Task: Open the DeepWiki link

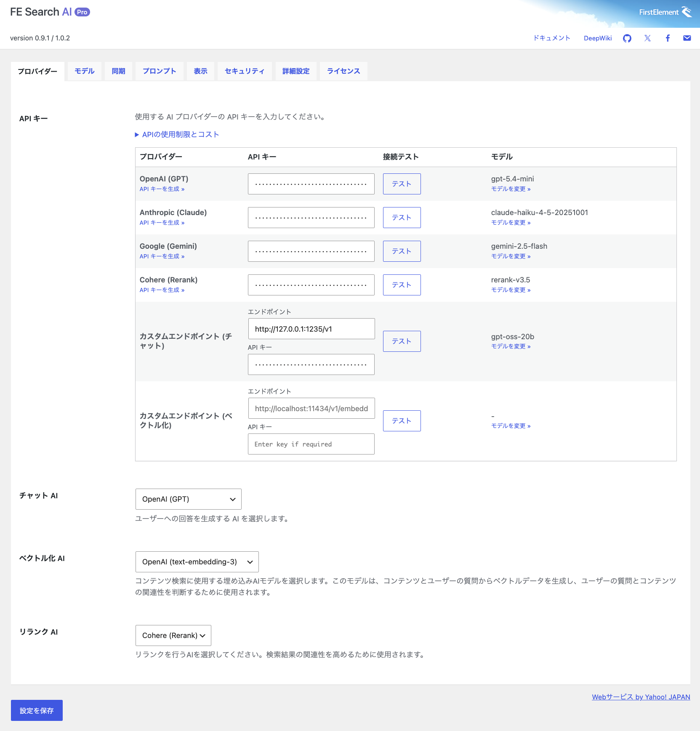Action: pos(598,38)
